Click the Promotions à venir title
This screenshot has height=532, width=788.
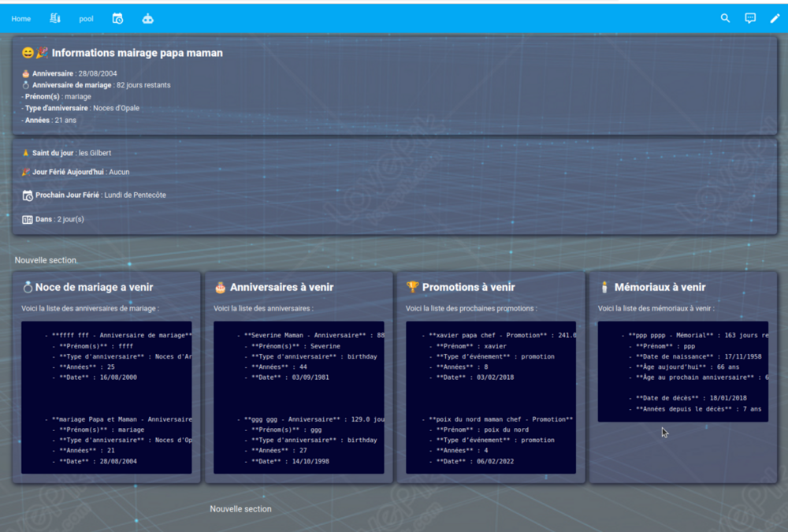tap(468, 287)
